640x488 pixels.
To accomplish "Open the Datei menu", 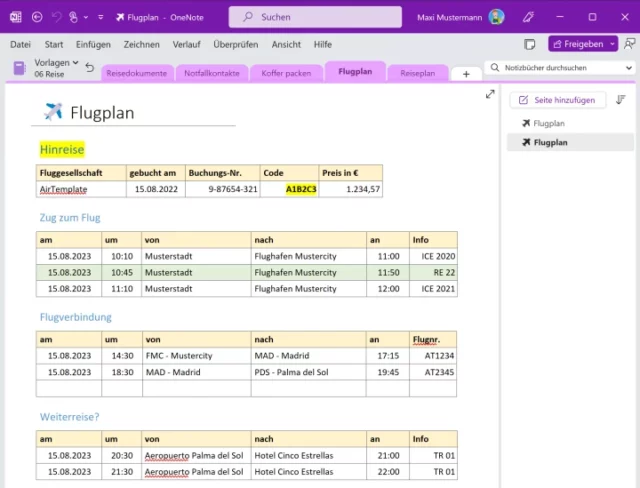I will click(x=20, y=44).
